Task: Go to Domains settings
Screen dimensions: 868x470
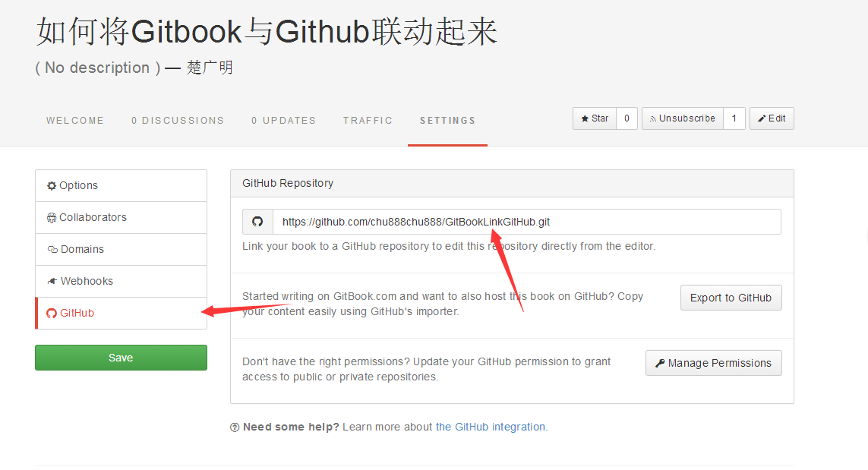Action: click(x=122, y=249)
